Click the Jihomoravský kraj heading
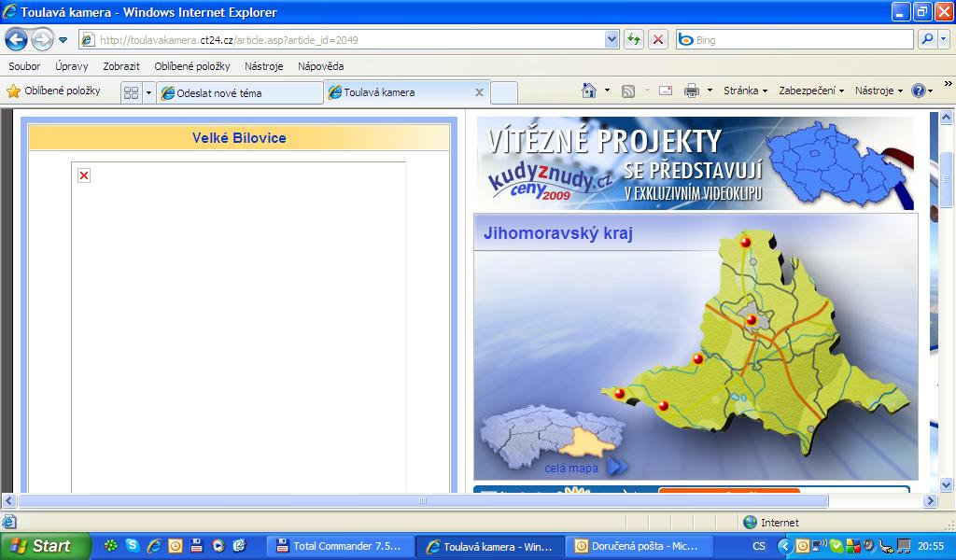Viewport: 956px width, 560px height. tap(558, 232)
